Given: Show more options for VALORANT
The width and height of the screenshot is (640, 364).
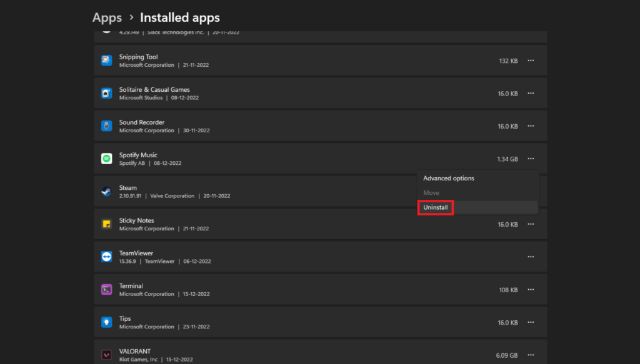Looking at the screenshot, I should pos(531,355).
